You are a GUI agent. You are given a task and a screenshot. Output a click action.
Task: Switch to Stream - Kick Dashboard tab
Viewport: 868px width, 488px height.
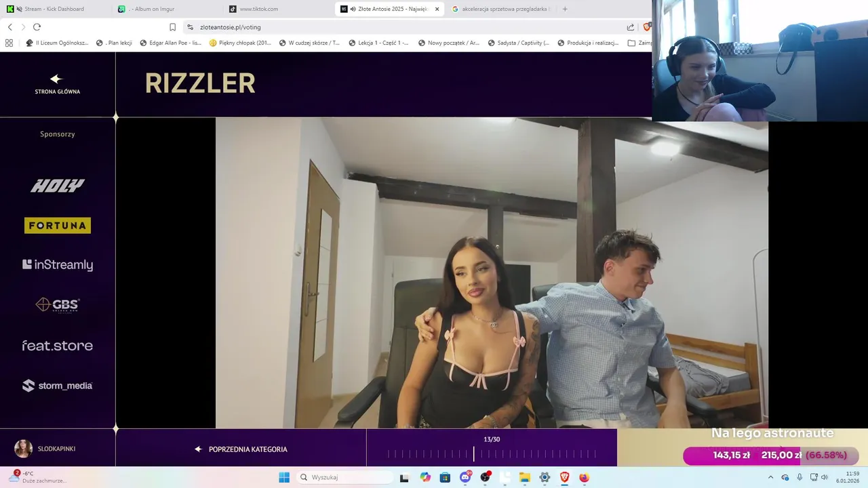pyautogui.click(x=54, y=9)
